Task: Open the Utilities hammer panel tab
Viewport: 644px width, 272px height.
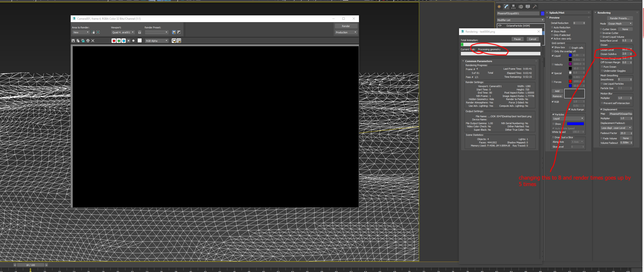Action: coord(534,7)
